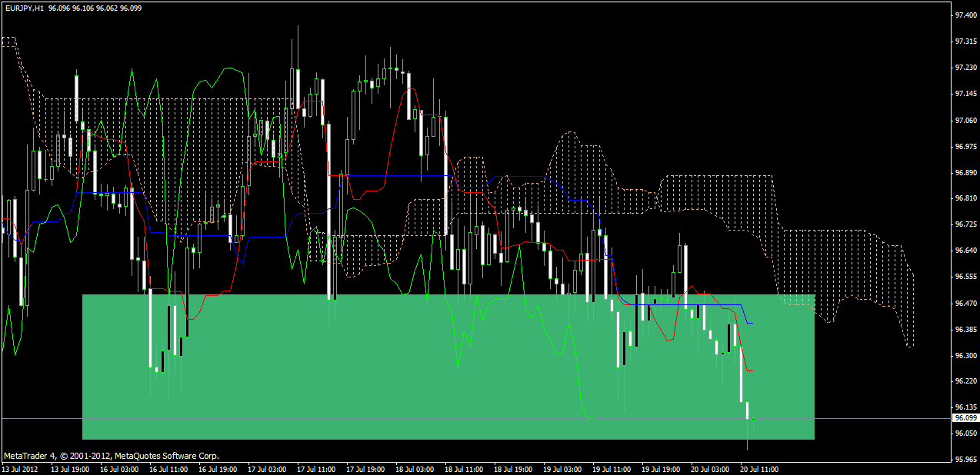Click the 19 Jul 03:00 time label
The height and width of the screenshot is (475, 980).
click(x=563, y=469)
